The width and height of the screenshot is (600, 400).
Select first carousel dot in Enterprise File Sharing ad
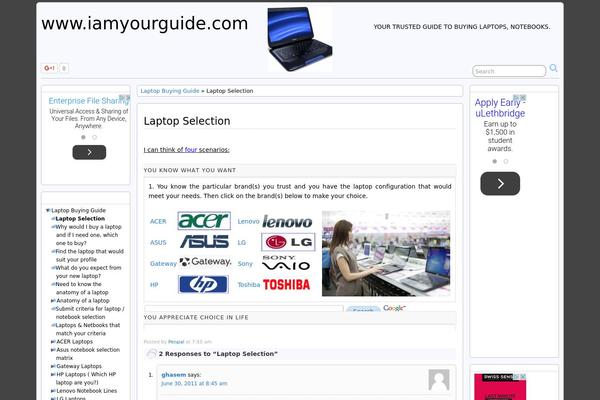[x=83, y=137]
